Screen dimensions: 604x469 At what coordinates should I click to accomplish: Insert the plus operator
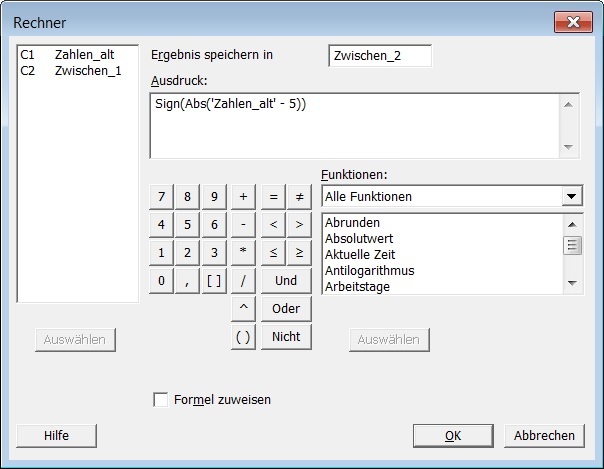pyautogui.click(x=243, y=197)
